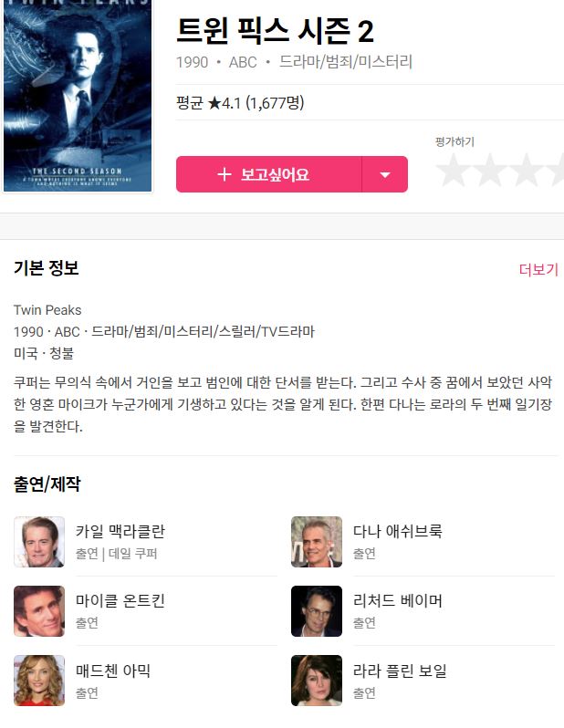Screen dimensions: 564x728
Task: Open 마이클 온트킨 profile photo
Action: tap(39, 611)
